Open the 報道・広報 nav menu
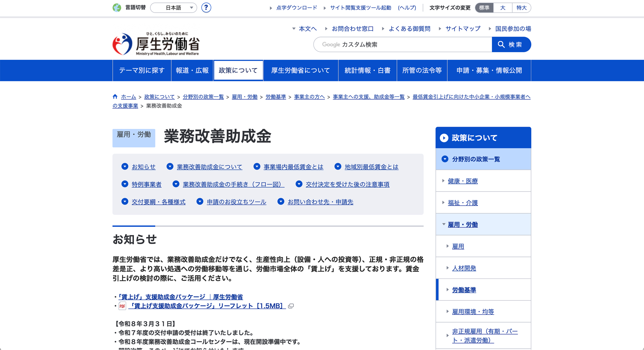Viewport: 644px width, 350px height. tap(192, 70)
